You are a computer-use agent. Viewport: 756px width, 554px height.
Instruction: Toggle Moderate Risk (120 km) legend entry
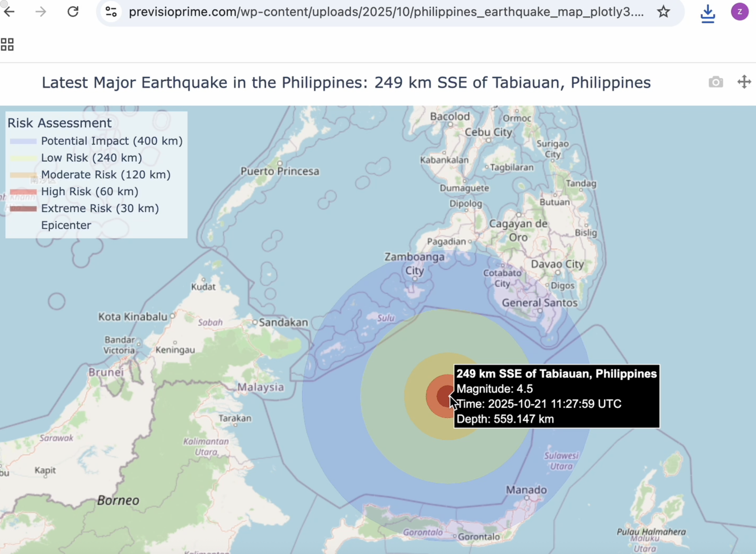(x=106, y=175)
